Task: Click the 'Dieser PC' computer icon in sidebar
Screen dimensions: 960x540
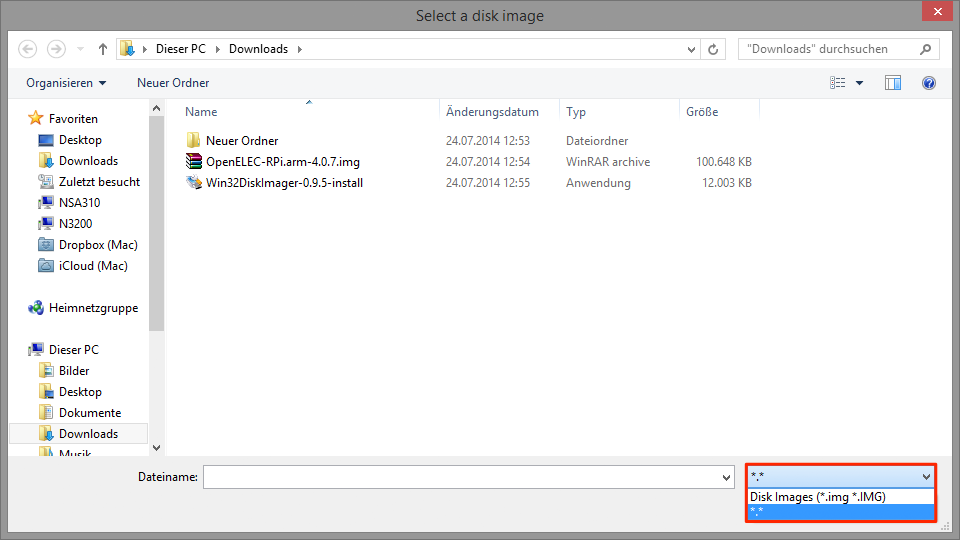Action: 36,349
